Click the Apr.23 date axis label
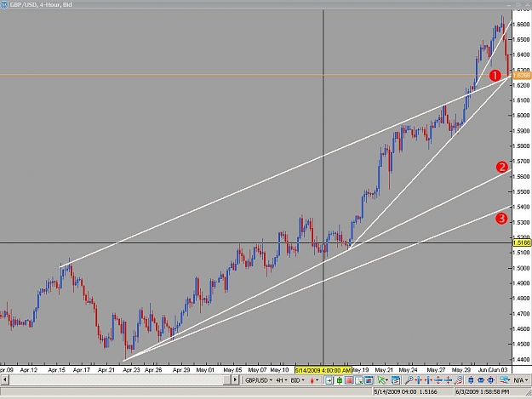The image size is (532, 399). (131, 370)
